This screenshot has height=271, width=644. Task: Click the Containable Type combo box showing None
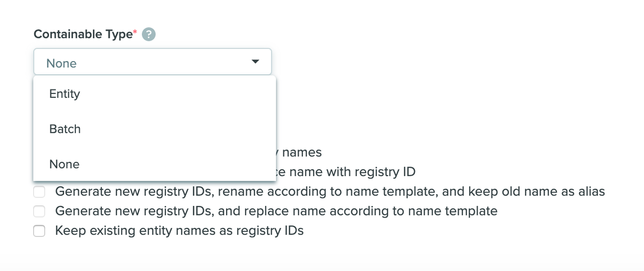[x=152, y=62]
